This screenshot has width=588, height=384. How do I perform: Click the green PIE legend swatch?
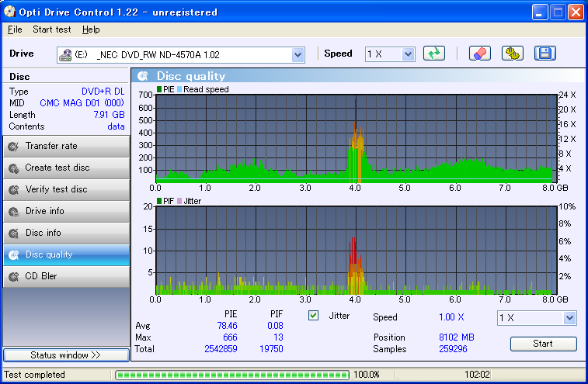pyautogui.click(x=159, y=89)
